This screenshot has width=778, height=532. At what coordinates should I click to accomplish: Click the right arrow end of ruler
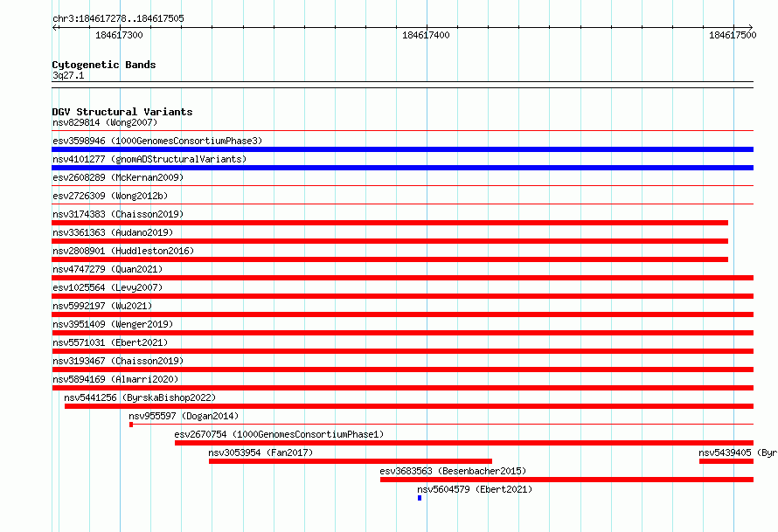[750, 28]
